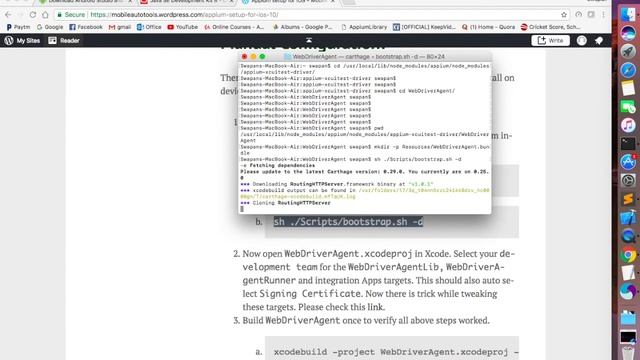Click the Terminal window title bar

pos(365,57)
